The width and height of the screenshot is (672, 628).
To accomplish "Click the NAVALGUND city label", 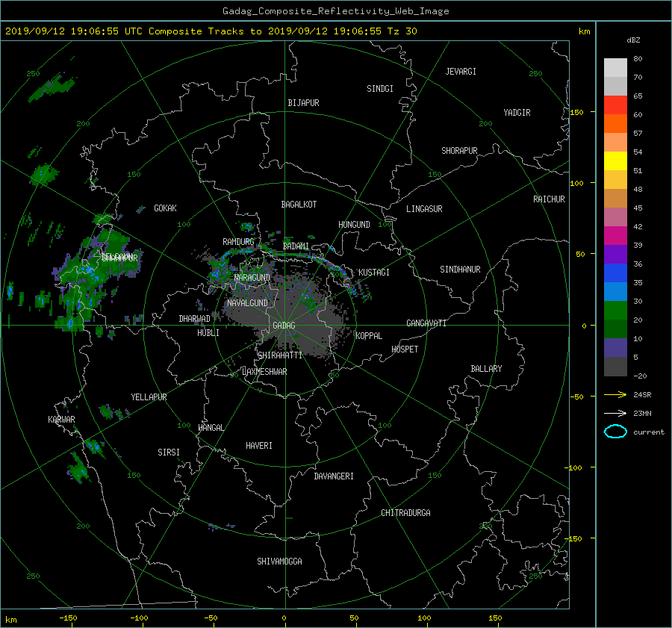I will (247, 302).
